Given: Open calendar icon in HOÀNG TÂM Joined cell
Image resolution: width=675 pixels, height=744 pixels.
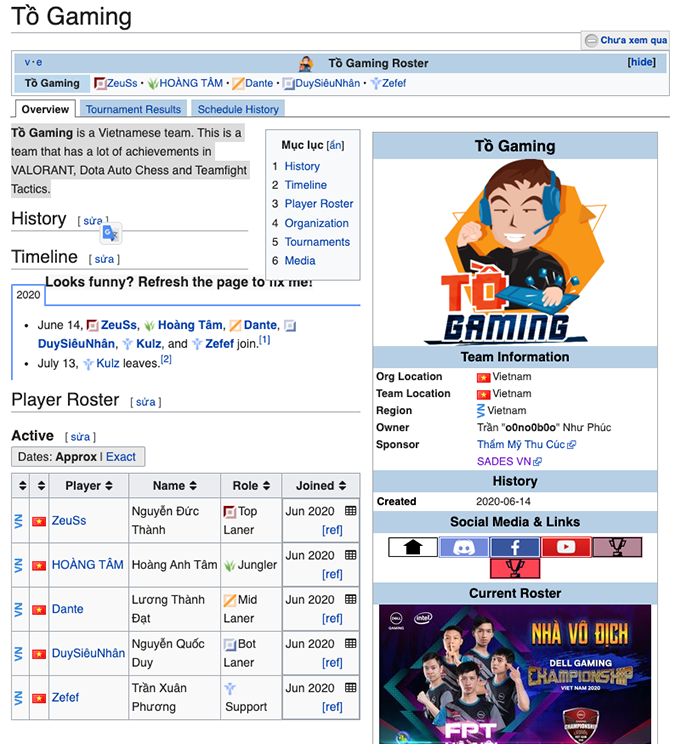Looking at the screenshot, I should 351,555.
